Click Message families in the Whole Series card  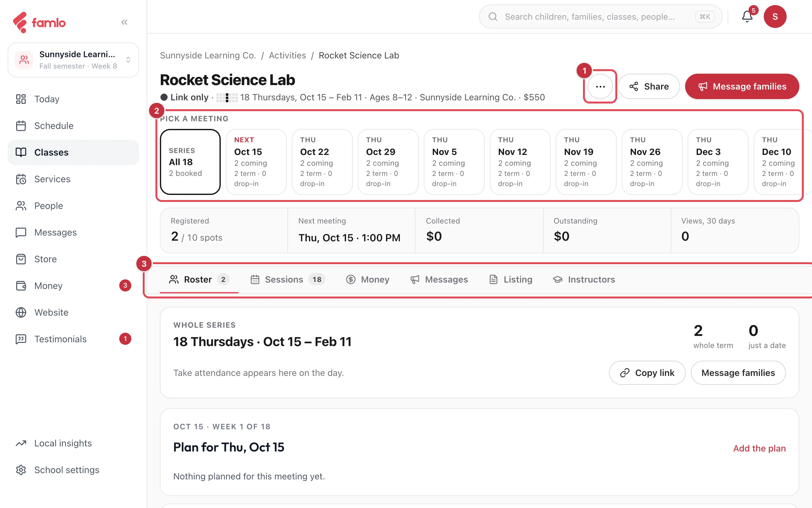738,373
